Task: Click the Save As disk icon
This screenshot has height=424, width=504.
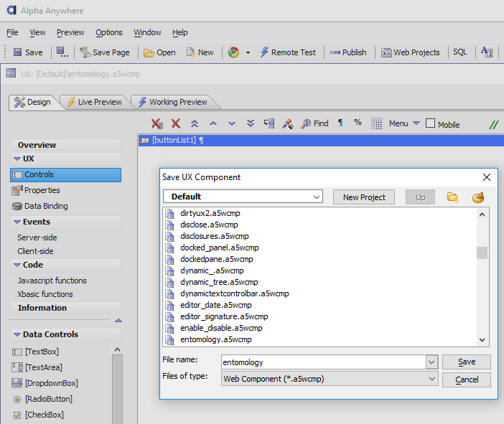Action: tap(62, 52)
